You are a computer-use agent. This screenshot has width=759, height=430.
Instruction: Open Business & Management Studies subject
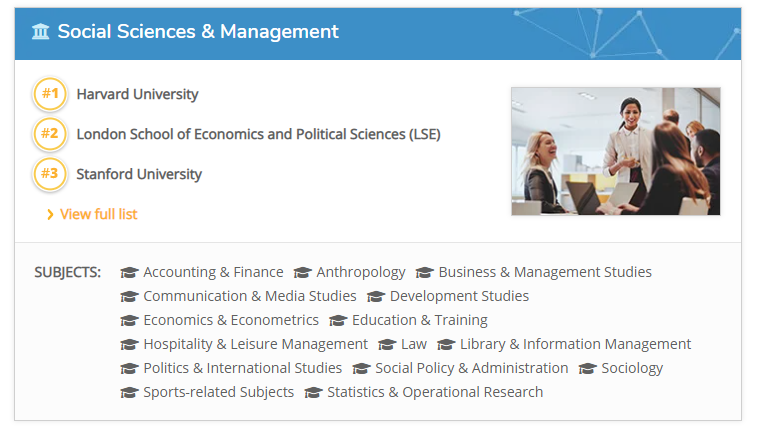(x=545, y=272)
